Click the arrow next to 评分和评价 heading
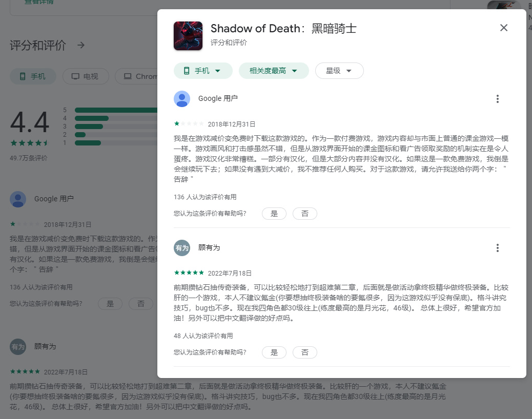This screenshot has width=532, height=419. pyautogui.click(x=81, y=45)
